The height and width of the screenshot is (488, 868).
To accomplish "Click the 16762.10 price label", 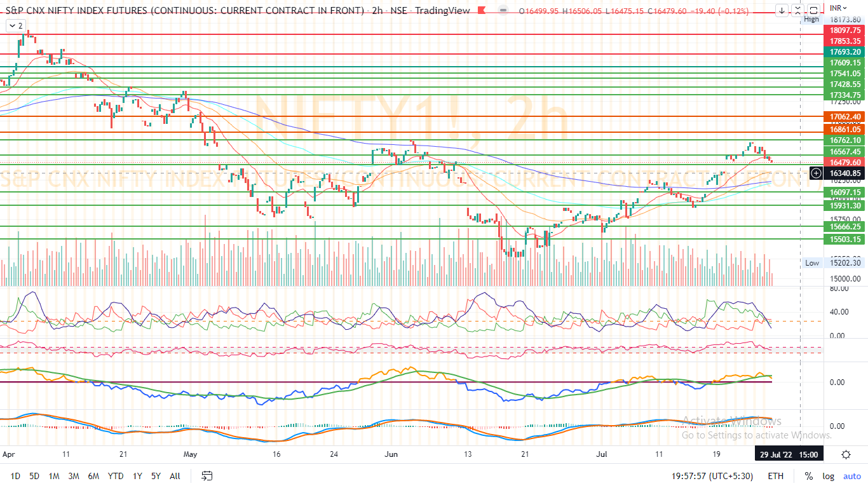I will click(845, 140).
